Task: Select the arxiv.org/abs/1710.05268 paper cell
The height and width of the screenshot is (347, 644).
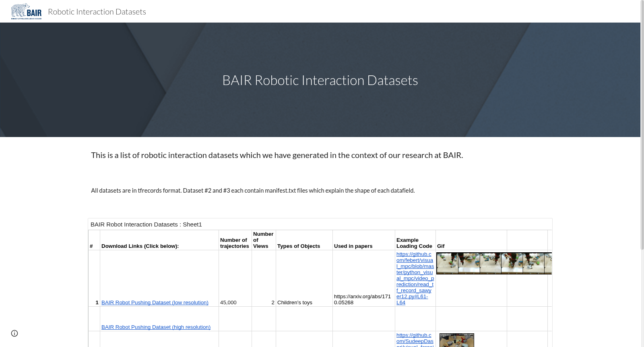Action: tap(364, 278)
